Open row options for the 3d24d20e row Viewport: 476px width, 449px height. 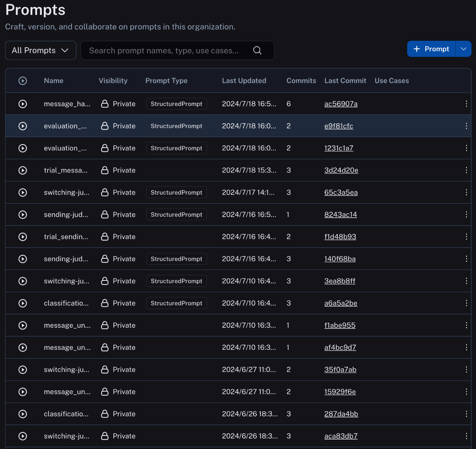point(466,170)
